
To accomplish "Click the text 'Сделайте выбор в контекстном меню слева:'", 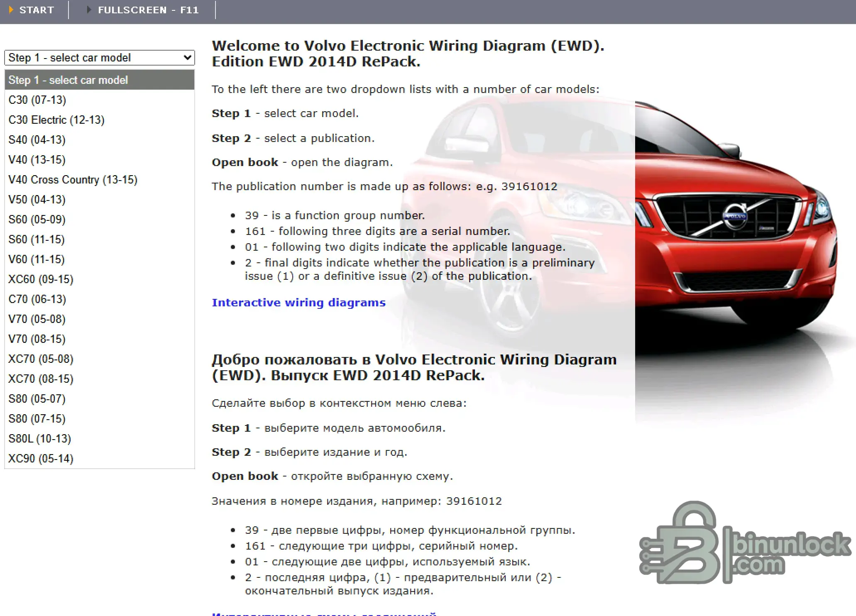I will (x=339, y=403).
